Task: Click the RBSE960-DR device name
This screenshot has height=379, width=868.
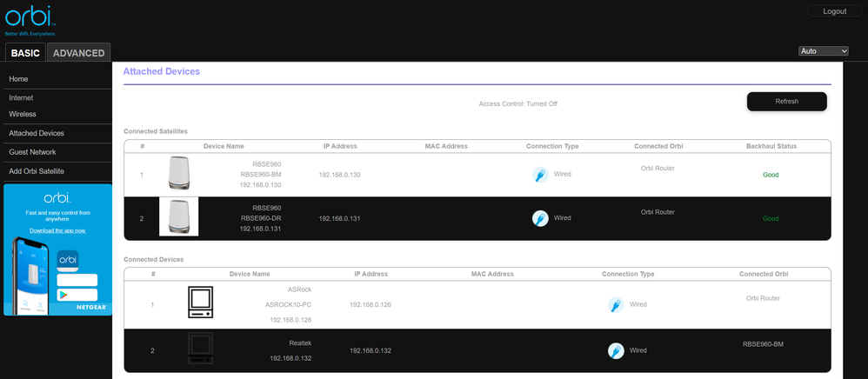Action: (x=261, y=218)
